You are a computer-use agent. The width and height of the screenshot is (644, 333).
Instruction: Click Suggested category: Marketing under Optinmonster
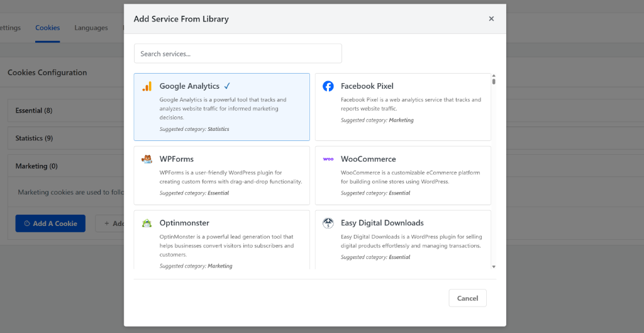click(x=196, y=266)
